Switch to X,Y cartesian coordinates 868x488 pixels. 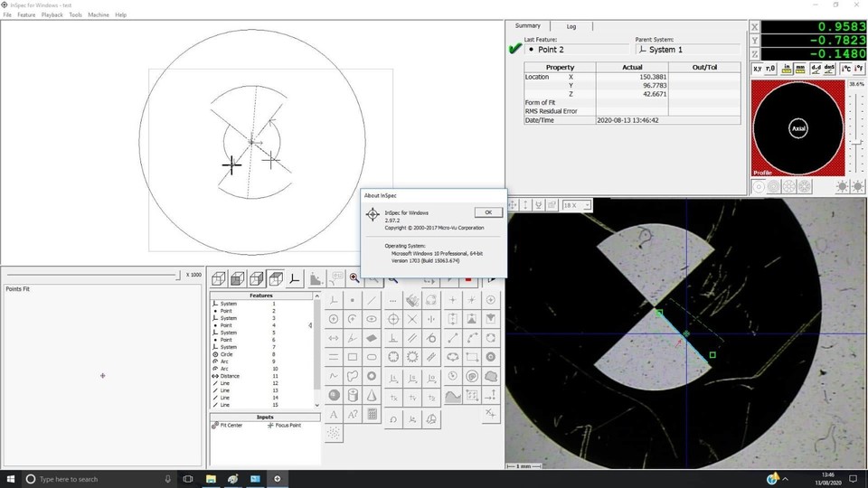pyautogui.click(x=758, y=69)
